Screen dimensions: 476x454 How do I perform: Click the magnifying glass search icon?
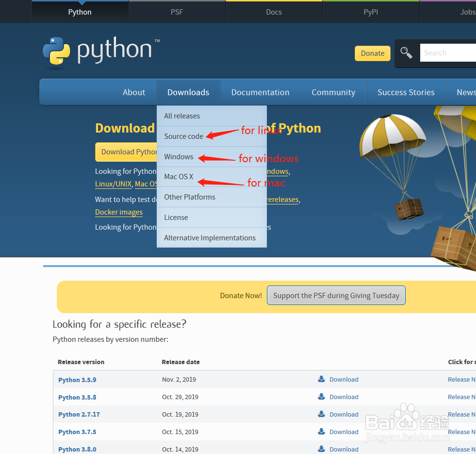[x=406, y=53]
